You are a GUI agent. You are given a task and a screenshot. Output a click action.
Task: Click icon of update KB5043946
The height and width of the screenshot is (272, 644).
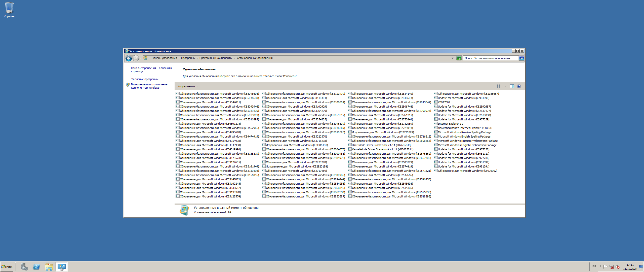(x=177, y=106)
